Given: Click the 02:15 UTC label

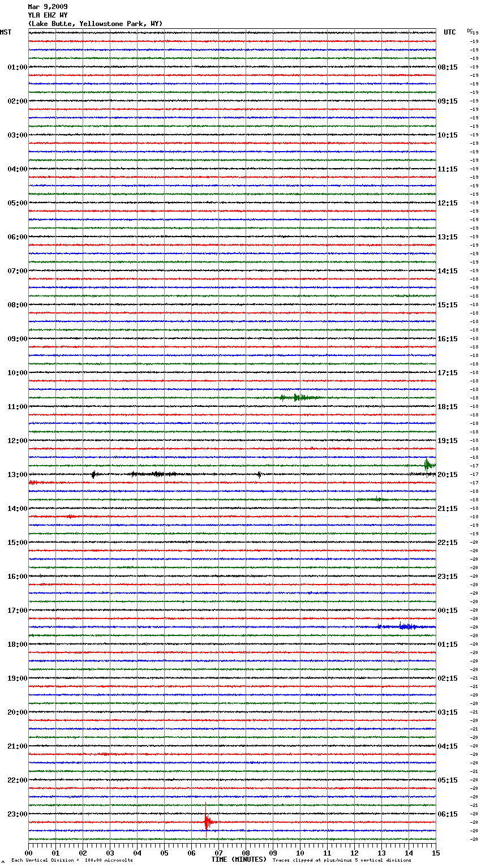Looking at the screenshot, I should click(x=448, y=678).
